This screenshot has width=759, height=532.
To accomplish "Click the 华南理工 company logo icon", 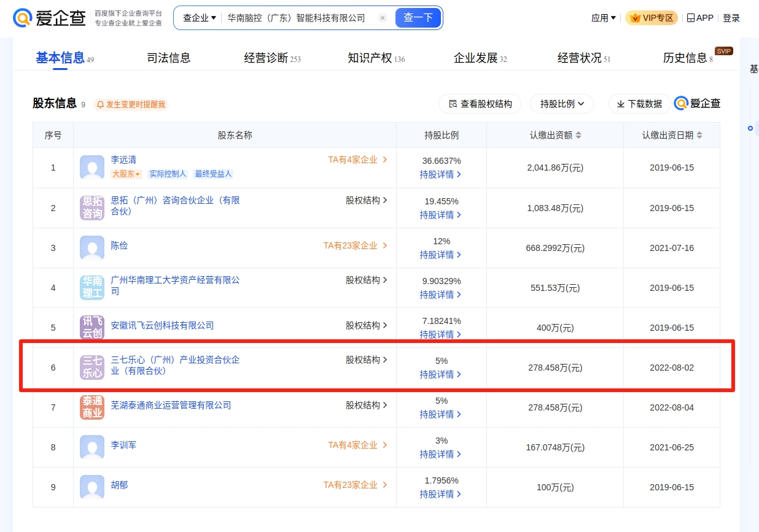I will tap(92, 288).
